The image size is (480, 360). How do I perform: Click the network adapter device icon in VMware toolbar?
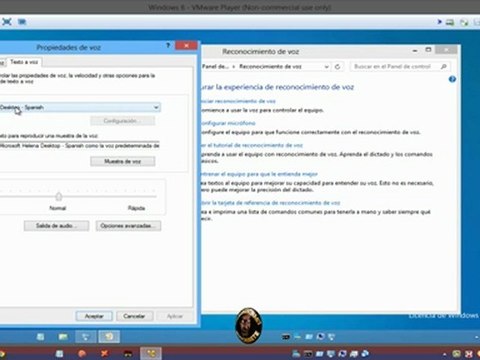tap(464, 22)
